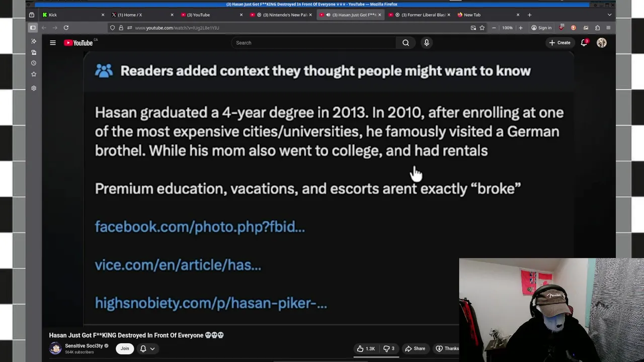This screenshot has width=644, height=362.
Task: Open Firefox extensions puzzle icon
Action: 597,28
